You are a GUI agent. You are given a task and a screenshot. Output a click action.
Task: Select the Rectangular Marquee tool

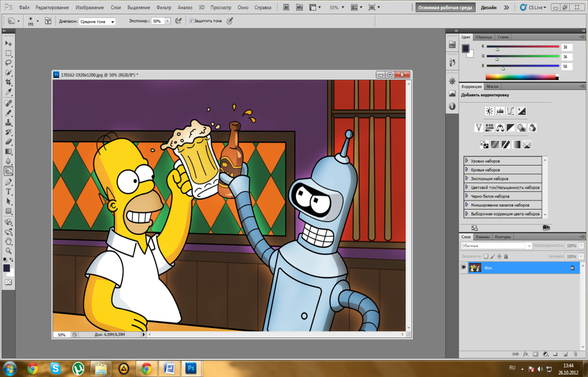[x=8, y=53]
